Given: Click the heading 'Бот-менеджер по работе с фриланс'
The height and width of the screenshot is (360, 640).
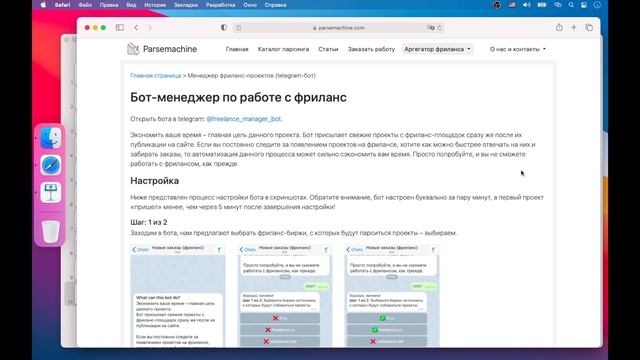Looking at the screenshot, I should [x=238, y=98].
